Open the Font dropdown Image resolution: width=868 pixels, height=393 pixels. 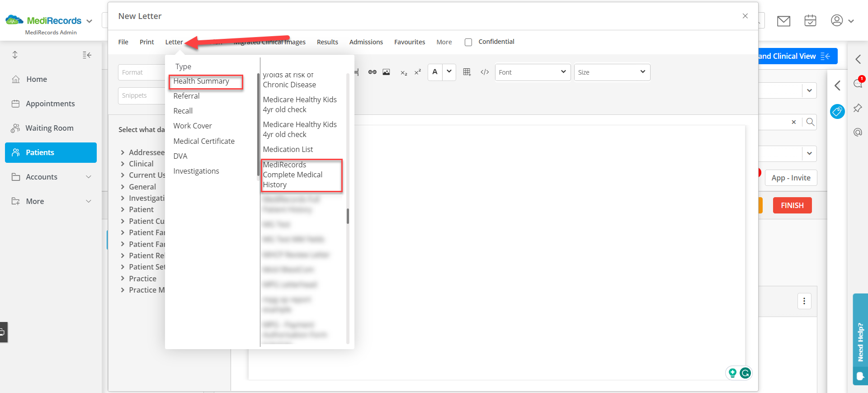(x=532, y=72)
